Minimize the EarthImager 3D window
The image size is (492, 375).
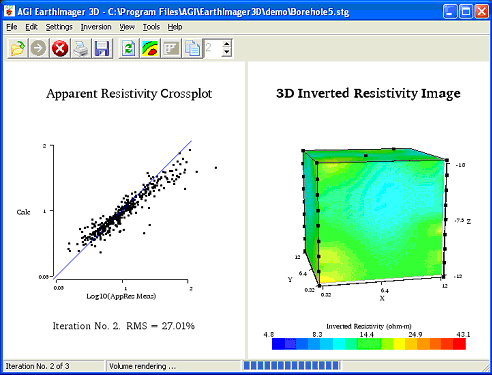pyautogui.click(x=450, y=12)
